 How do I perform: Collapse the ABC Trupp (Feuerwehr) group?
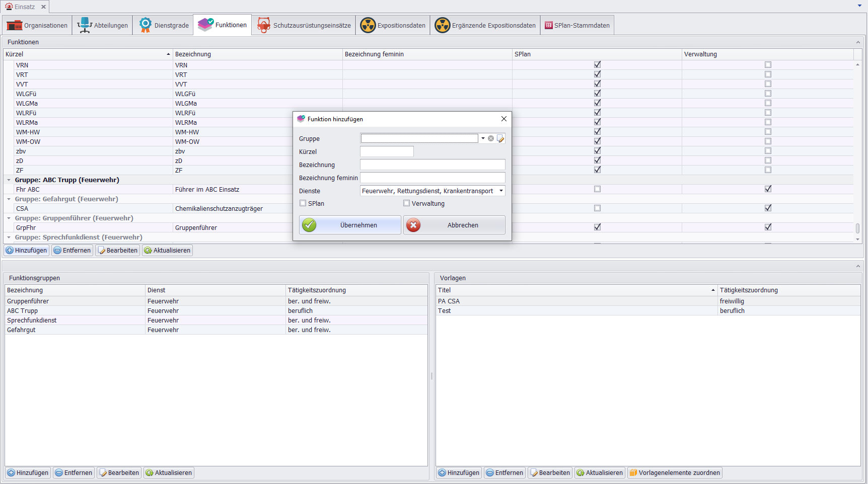(x=9, y=180)
